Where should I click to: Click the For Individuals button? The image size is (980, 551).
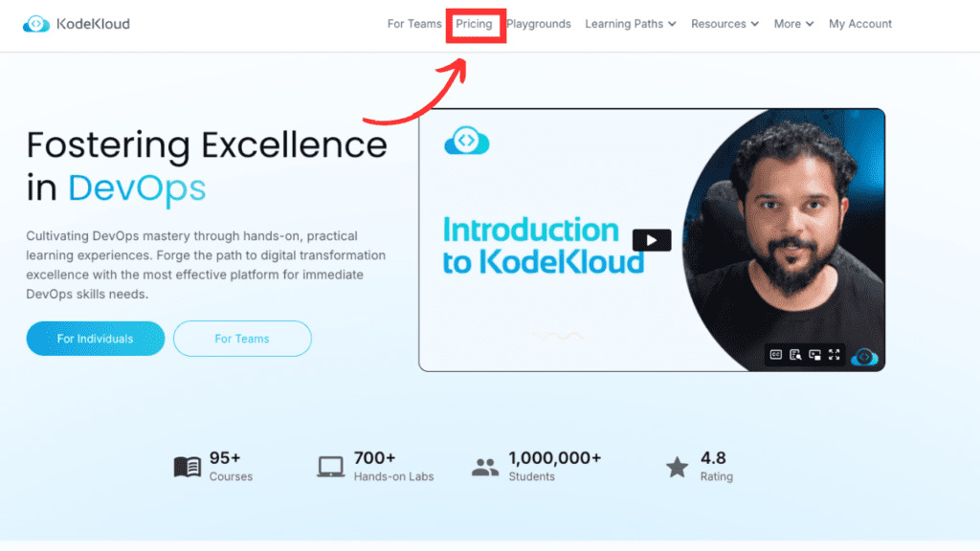tap(95, 339)
